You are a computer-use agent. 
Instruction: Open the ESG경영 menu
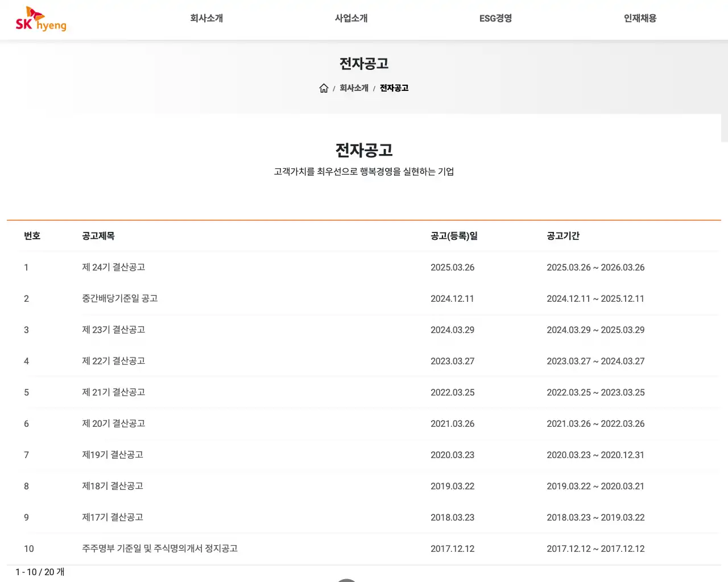(x=495, y=18)
